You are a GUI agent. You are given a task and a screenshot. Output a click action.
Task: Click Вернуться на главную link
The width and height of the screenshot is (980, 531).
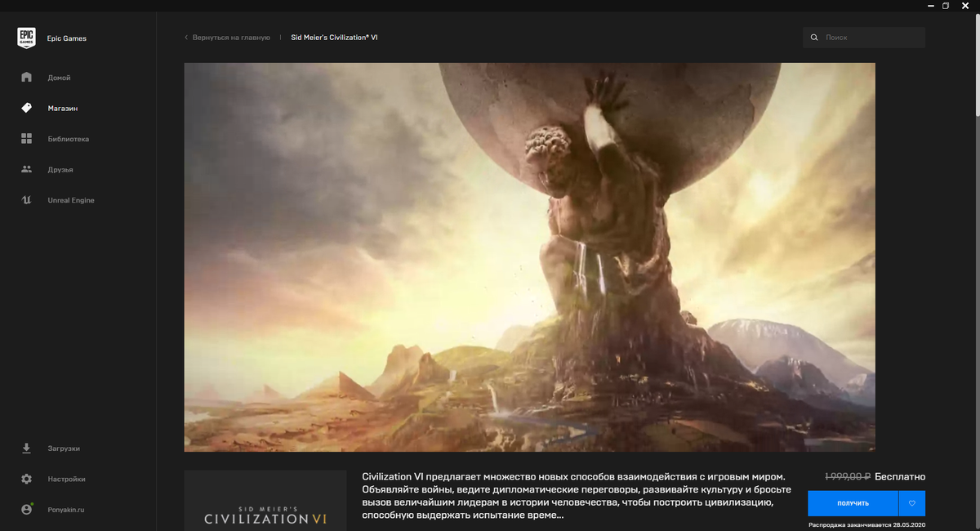coord(231,38)
